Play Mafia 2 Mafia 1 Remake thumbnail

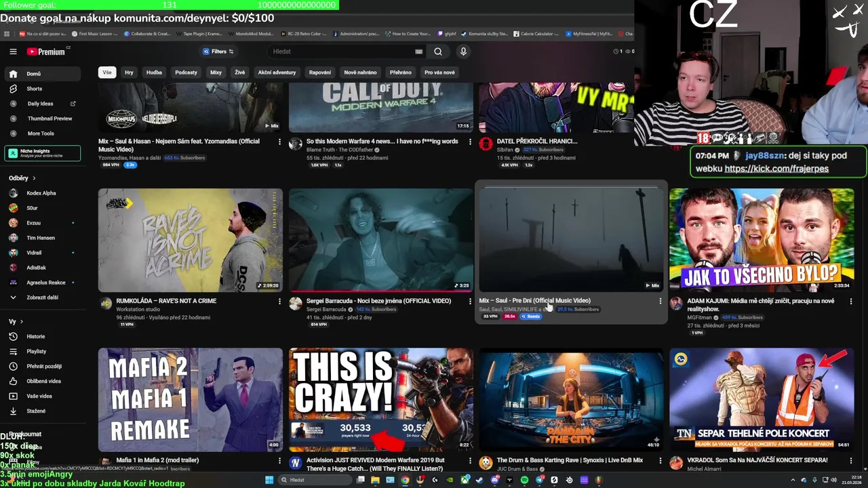click(191, 400)
